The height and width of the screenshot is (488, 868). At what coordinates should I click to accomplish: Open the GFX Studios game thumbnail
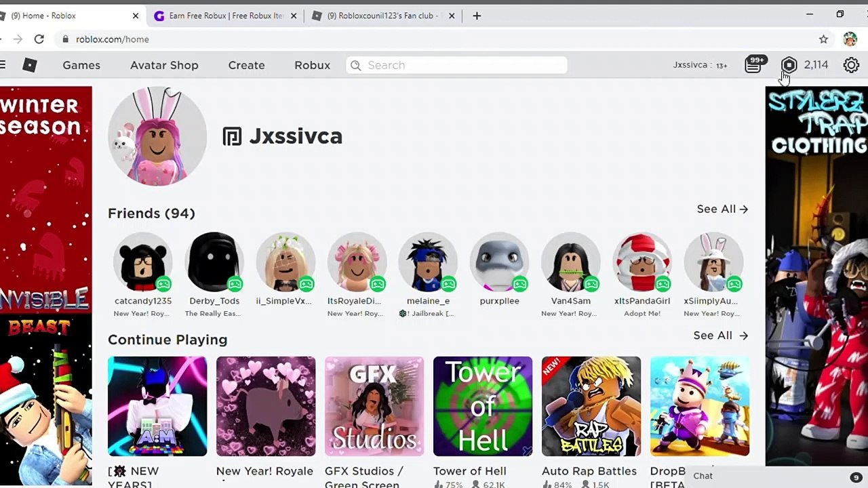(374, 407)
